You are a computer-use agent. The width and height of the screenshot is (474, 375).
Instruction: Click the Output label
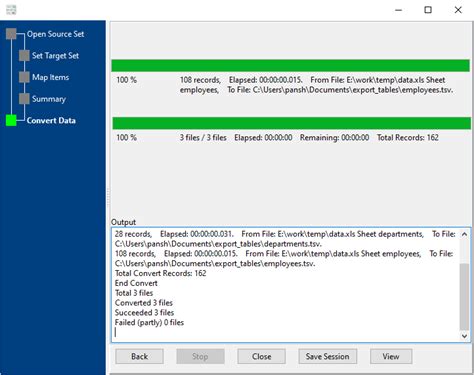pyautogui.click(x=123, y=222)
